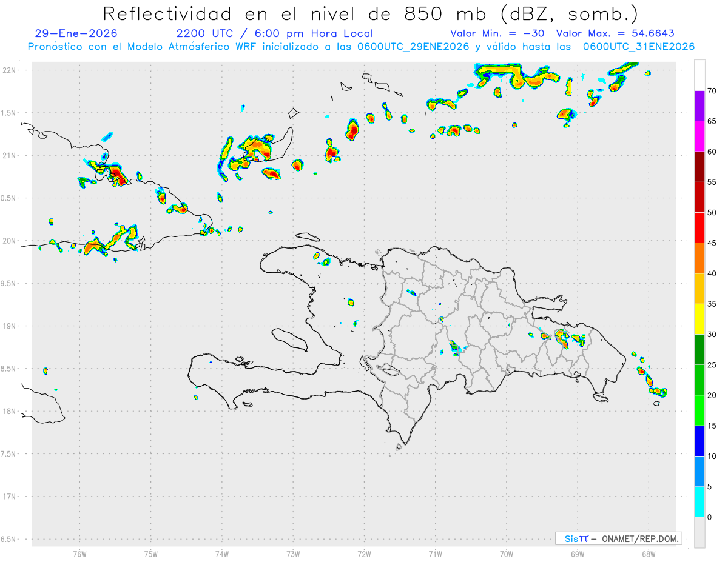This screenshot has height=562, width=728.
Task: Click the '68W' longitude label
Action: (649, 554)
